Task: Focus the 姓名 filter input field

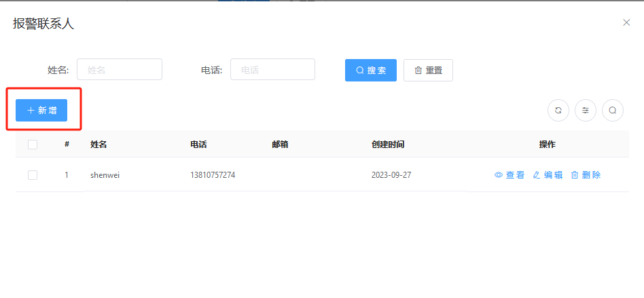Action: [x=120, y=70]
